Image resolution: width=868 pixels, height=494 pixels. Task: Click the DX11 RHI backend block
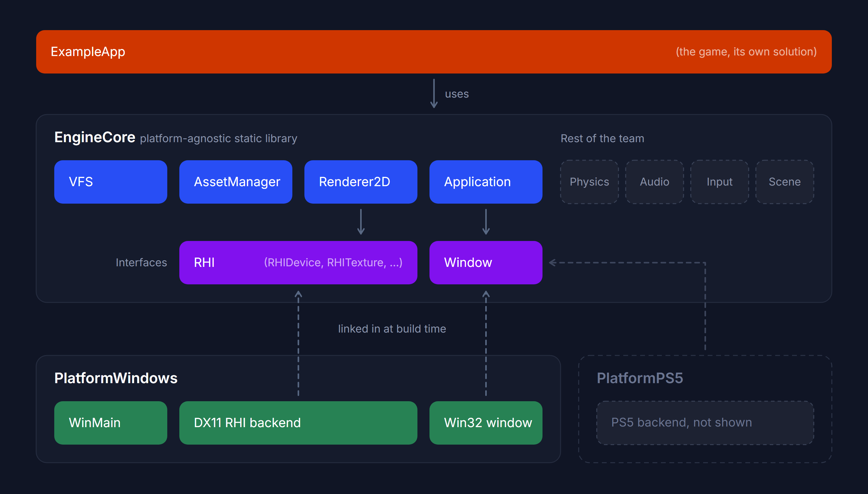tap(298, 423)
